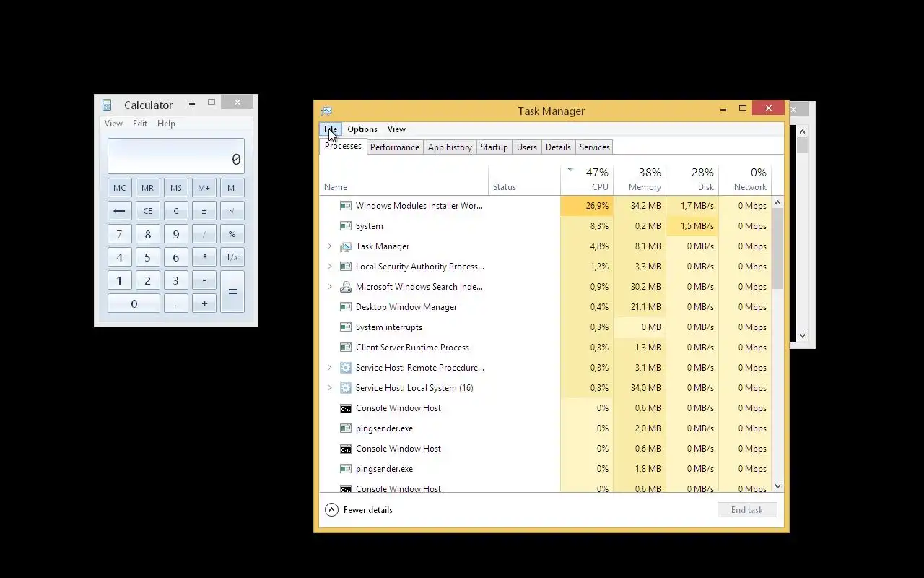This screenshot has height=578, width=924.
Task: Expand Service Host: Local System (16)
Action: 330,388
